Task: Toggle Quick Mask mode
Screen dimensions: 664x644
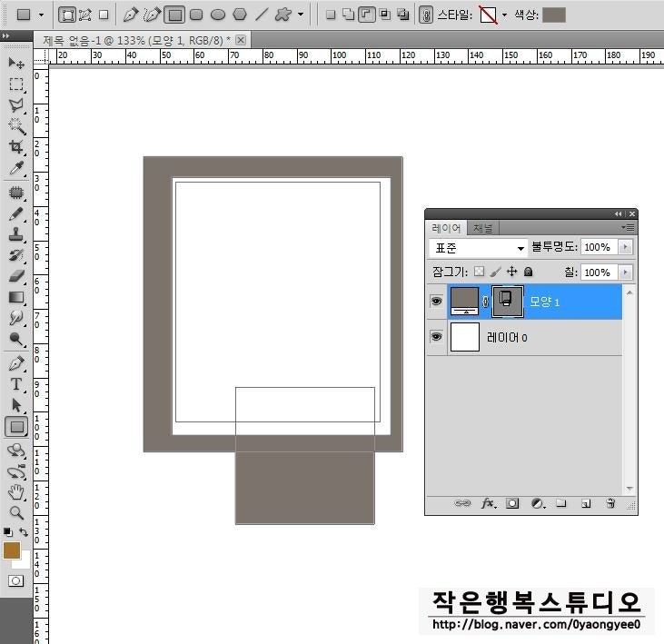Action: 16,581
